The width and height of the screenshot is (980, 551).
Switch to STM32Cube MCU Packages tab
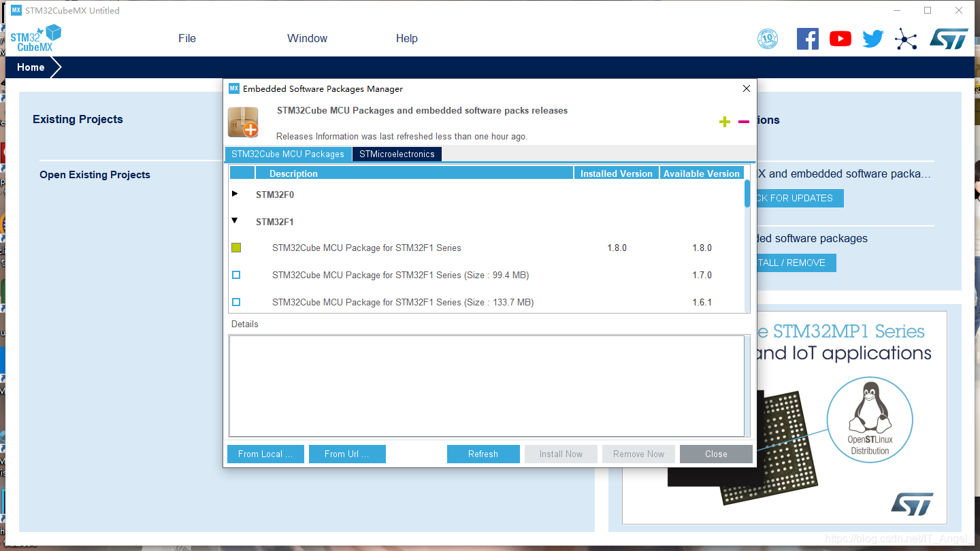288,154
